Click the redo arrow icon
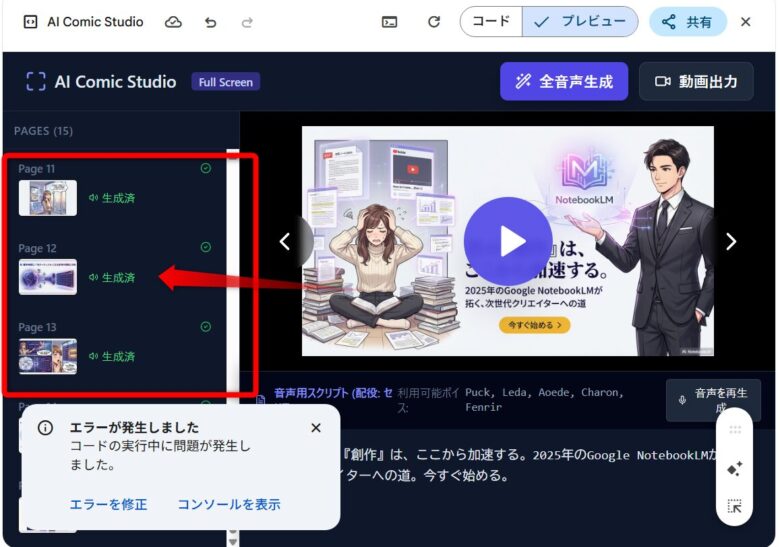Image resolution: width=780 pixels, height=547 pixels. (247, 22)
